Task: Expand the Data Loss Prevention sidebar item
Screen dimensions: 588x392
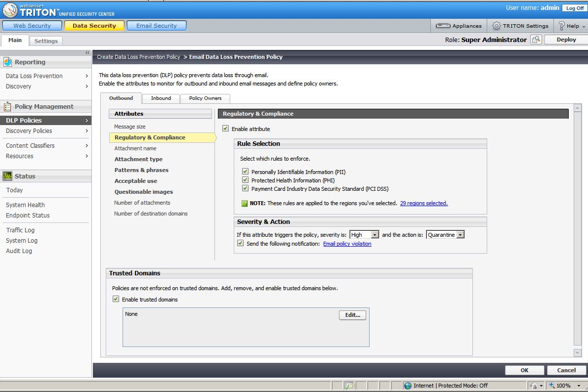Action: pos(34,76)
